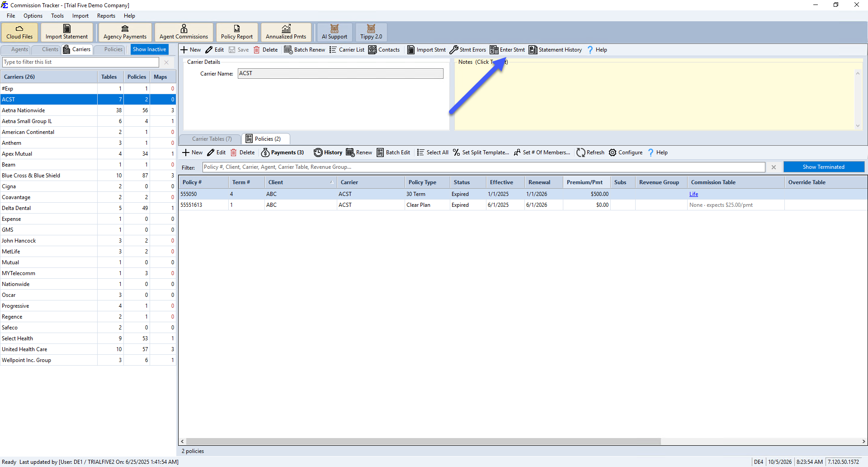View policy History
The height and width of the screenshot is (467, 868).
click(328, 152)
